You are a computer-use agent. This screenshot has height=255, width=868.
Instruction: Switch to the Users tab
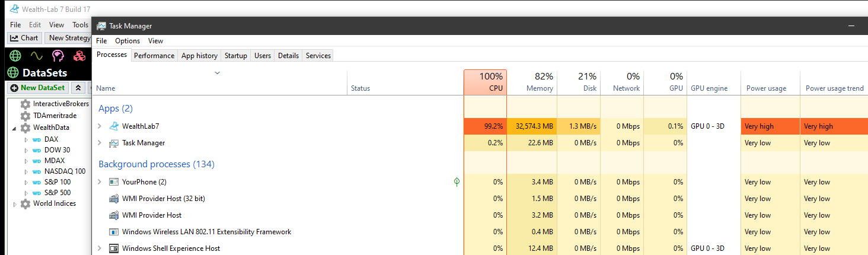(263, 56)
